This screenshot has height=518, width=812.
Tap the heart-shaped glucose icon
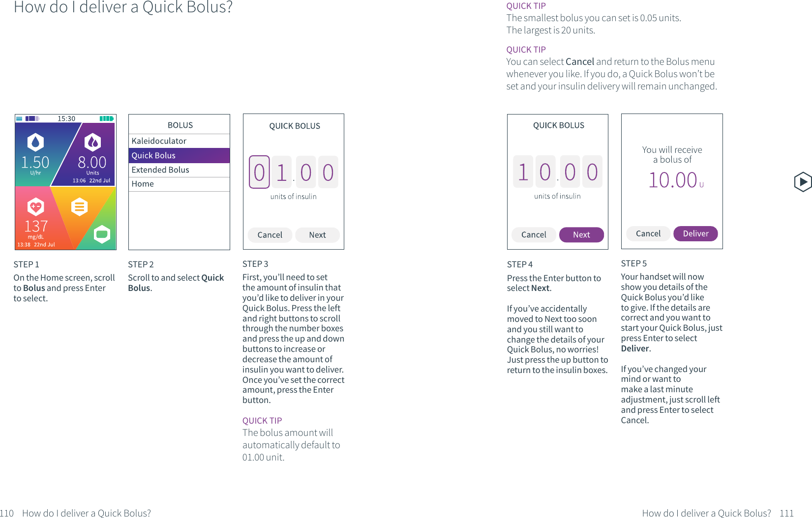[x=35, y=207]
